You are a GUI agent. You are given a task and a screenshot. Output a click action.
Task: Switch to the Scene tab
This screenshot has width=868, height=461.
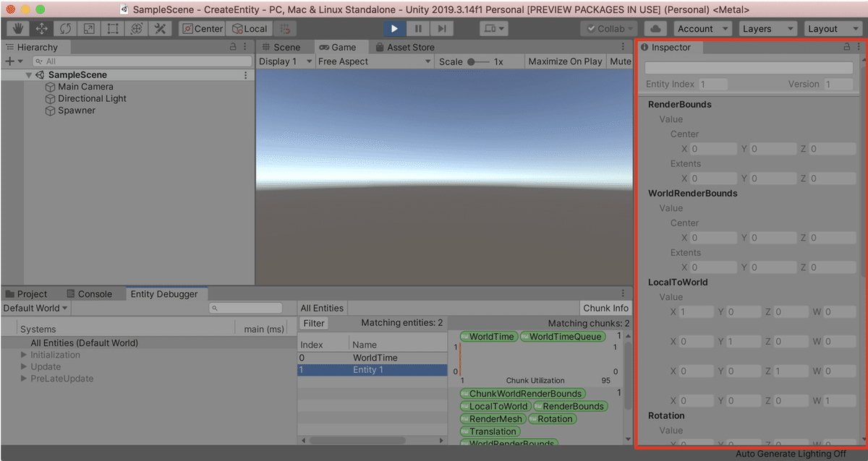pos(281,47)
